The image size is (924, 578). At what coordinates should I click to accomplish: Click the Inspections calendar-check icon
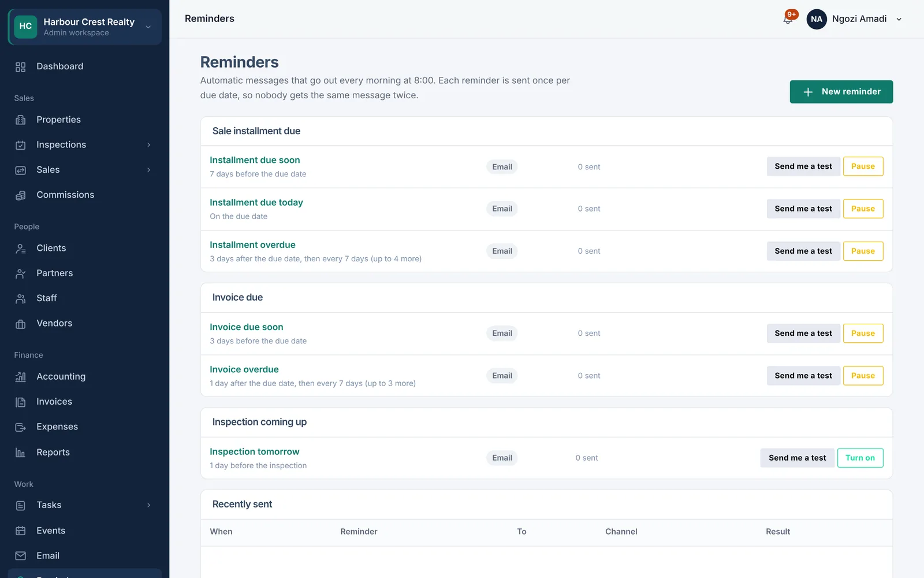(21, 145)
